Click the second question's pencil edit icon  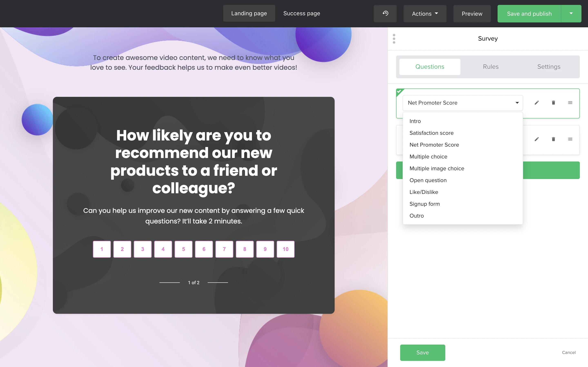[537, 139]
